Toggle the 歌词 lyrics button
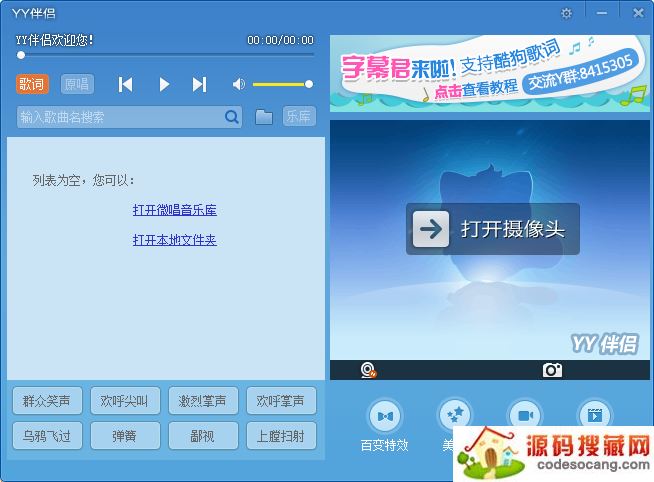 [32, 84]
